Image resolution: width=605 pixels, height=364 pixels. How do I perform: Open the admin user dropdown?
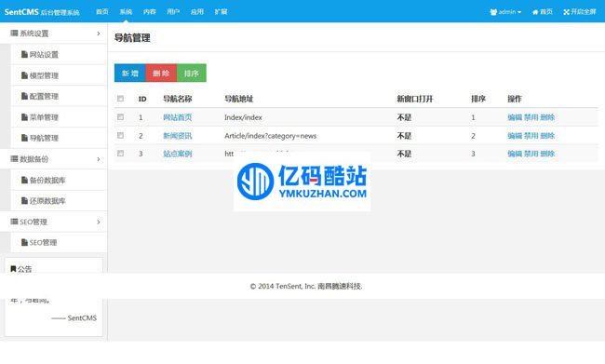point(505,12)
